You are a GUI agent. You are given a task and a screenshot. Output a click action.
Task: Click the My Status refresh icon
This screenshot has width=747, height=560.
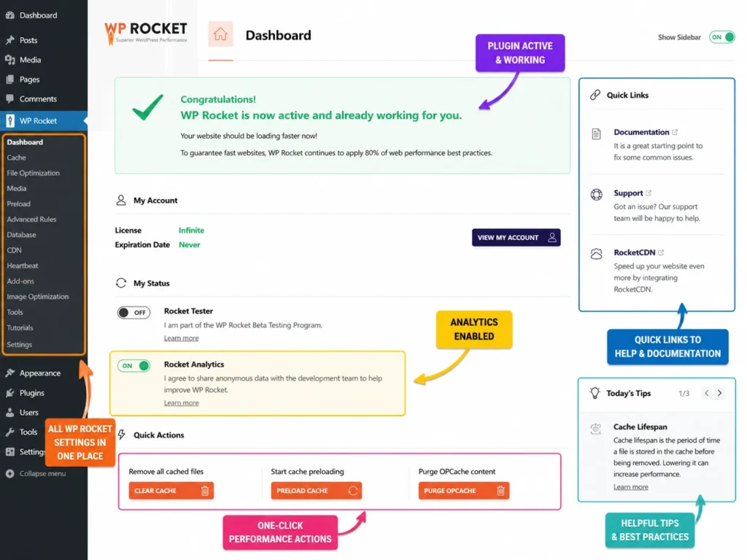[121, 283]
